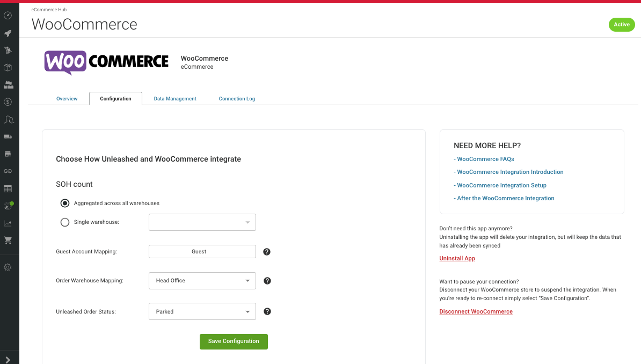Open the box package icon in sidebar
Screen dimensions: 641x364
click(8, 68)
